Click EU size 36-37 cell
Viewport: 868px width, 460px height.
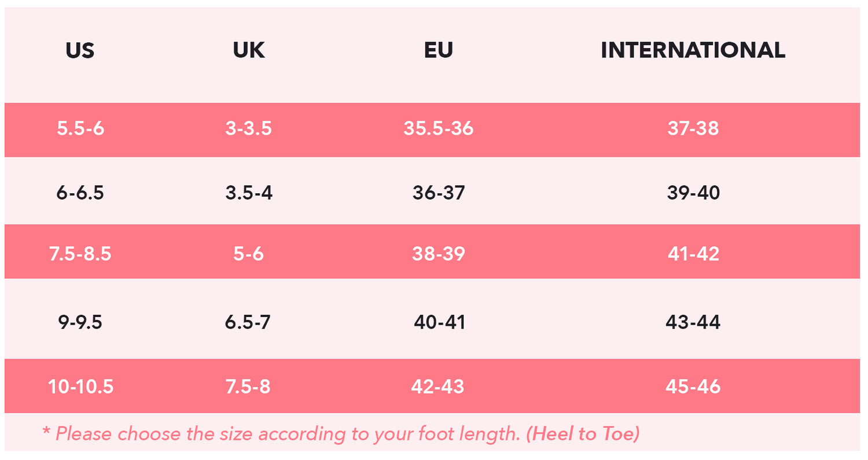pos(439,193)
